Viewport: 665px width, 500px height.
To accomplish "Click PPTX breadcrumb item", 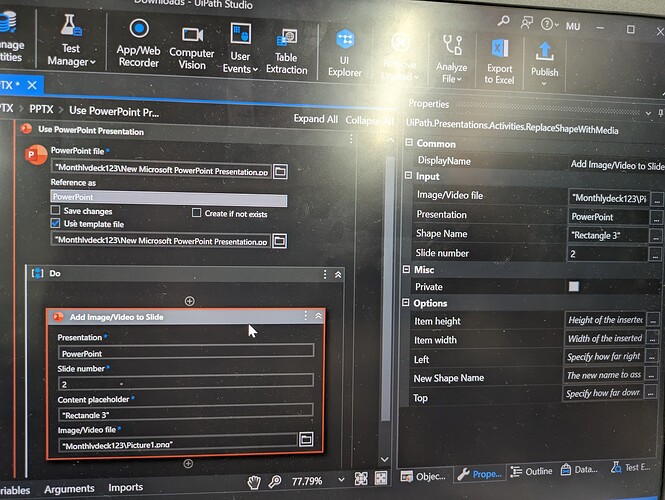I will (41, 109).
